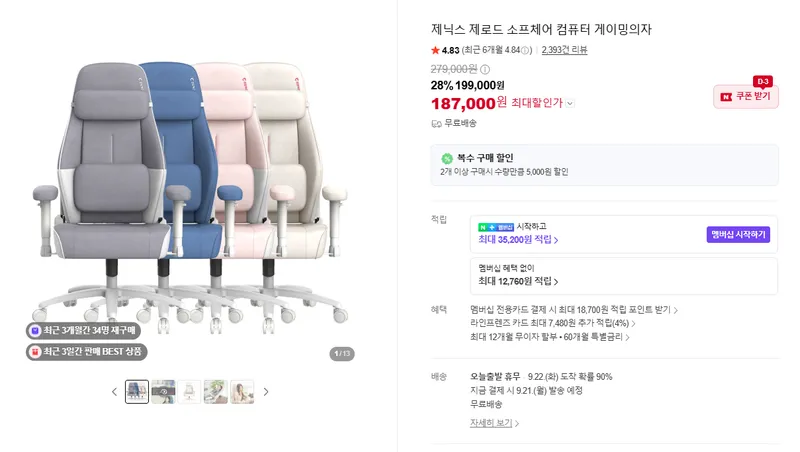
Task: Open 멤버십 전용카드 결제 적립 포인트 link
Action: [574, 310]
